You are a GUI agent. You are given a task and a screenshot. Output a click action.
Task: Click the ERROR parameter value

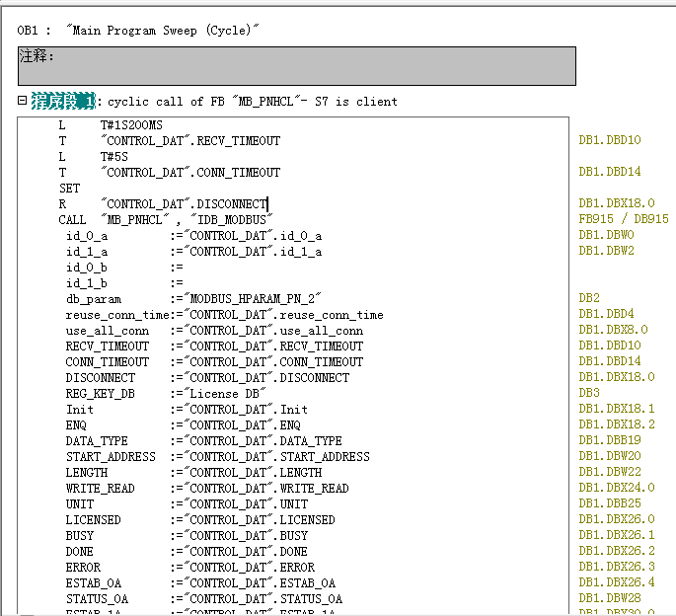tap(250, 568)
